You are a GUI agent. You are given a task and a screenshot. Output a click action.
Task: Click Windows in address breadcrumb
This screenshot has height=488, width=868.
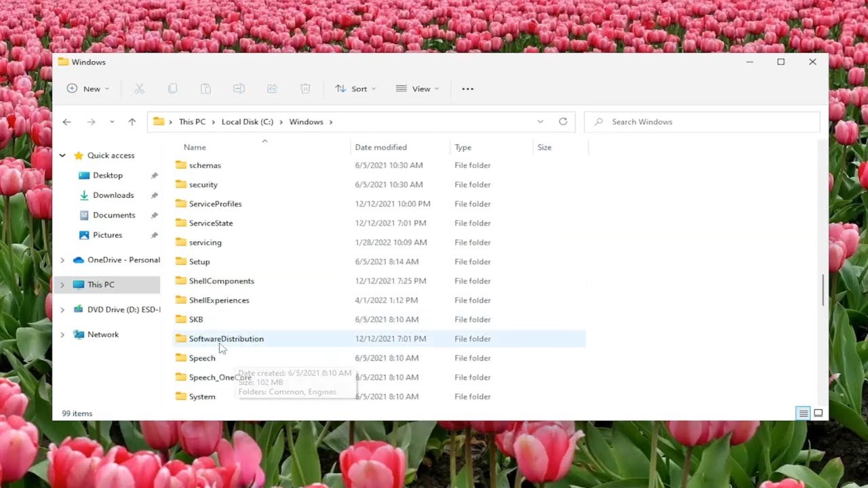coord(306,122)
